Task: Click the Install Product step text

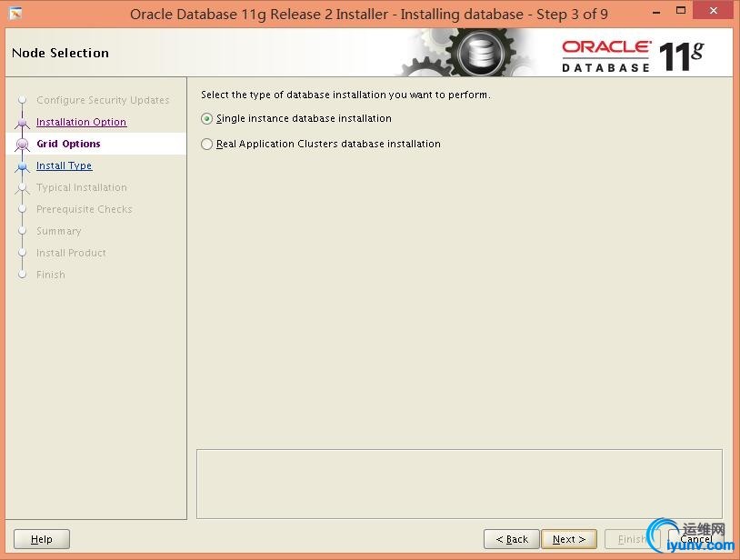Action: [71, 253]
